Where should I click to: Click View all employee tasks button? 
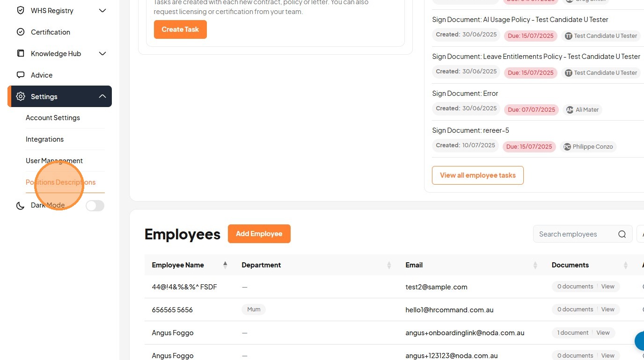[x=477, y=175]
